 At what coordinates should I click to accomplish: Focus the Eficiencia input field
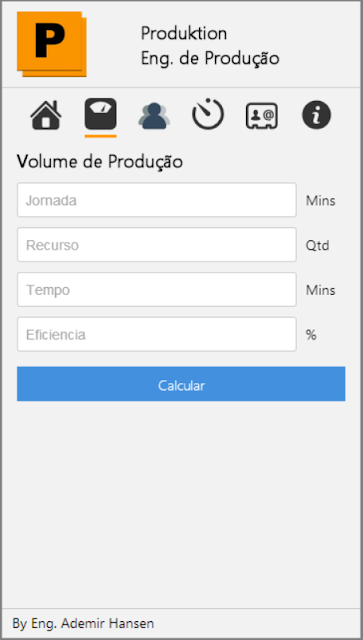pyautogui.click(x=157, y=334)
